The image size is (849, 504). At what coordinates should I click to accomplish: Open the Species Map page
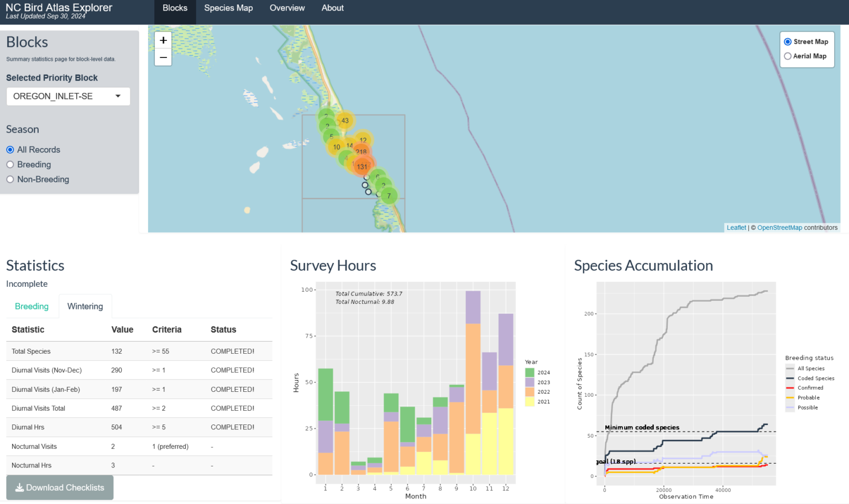click(x=228, y=8)
